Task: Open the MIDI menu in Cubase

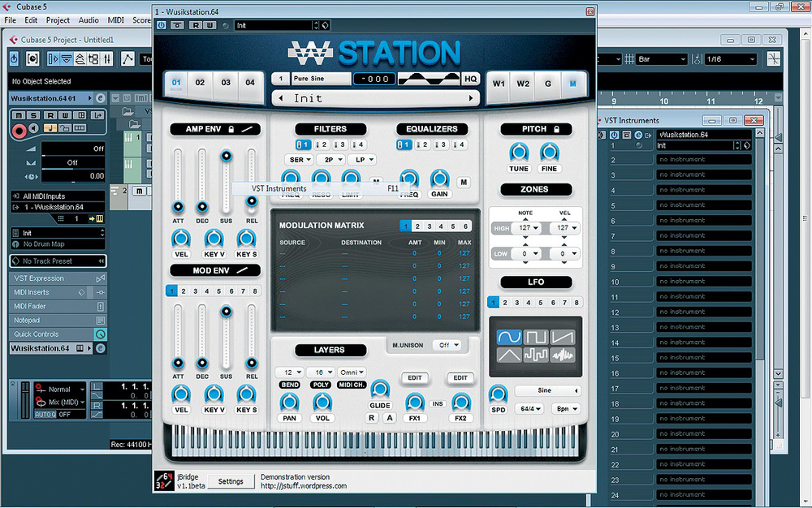Action: (x=115, y=20)
